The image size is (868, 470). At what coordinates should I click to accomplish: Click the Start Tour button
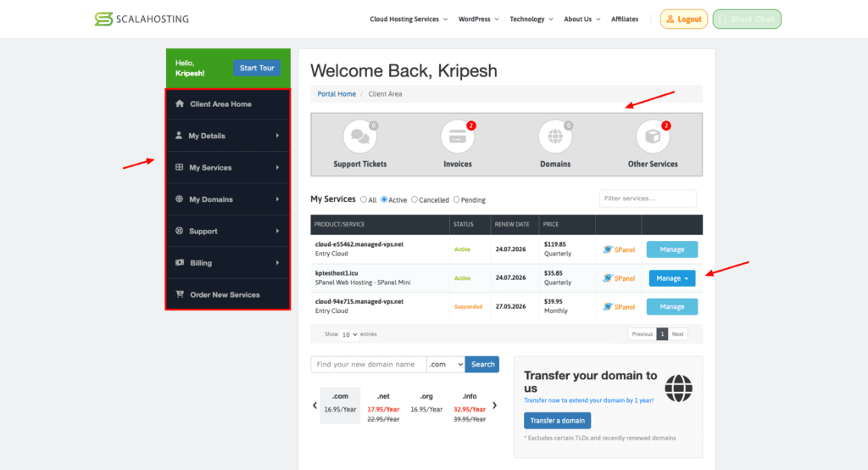point(257,68)
